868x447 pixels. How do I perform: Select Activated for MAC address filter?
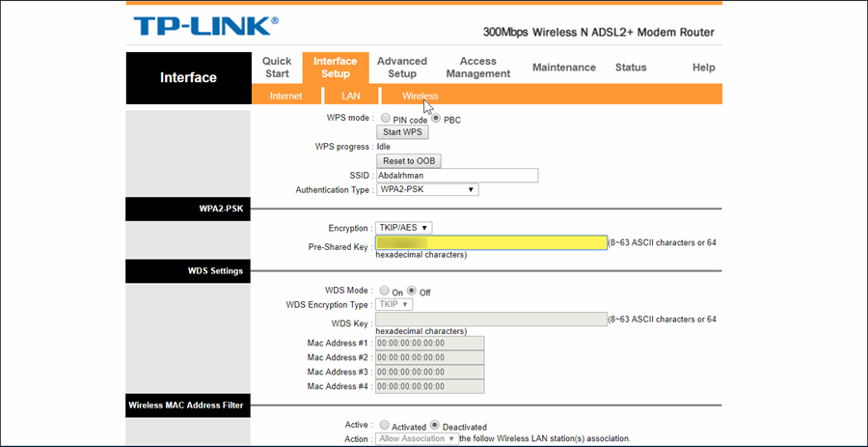pyautogui.click(x=384, y=426)
